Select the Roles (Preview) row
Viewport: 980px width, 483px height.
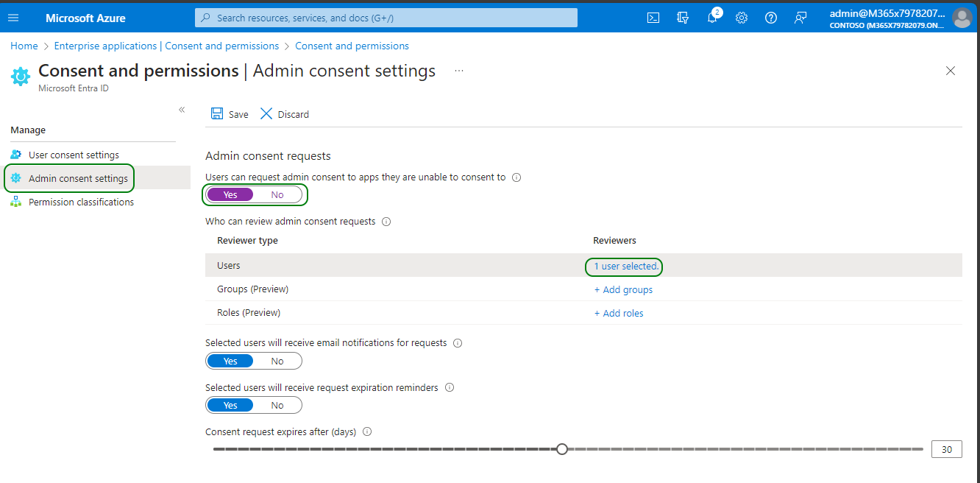[583, 313]
